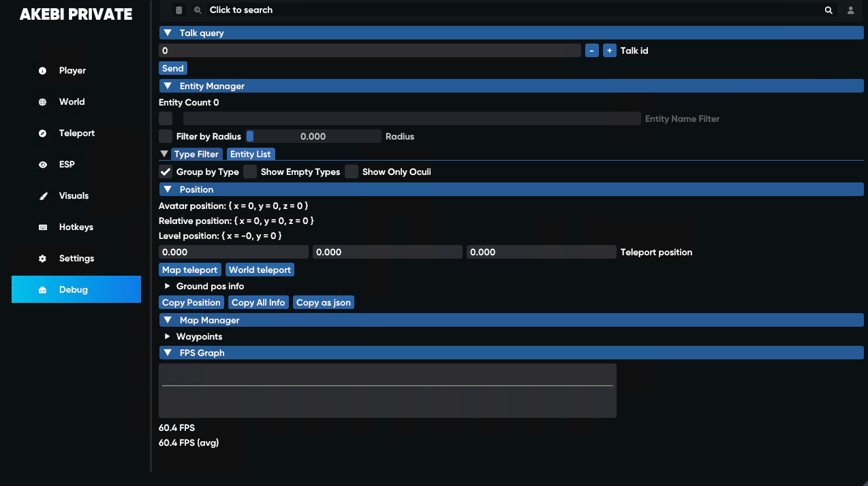Enable Filter by Radius checkbox
The height and width of the screenshot is (486, 868).
[x=166, y=136]
